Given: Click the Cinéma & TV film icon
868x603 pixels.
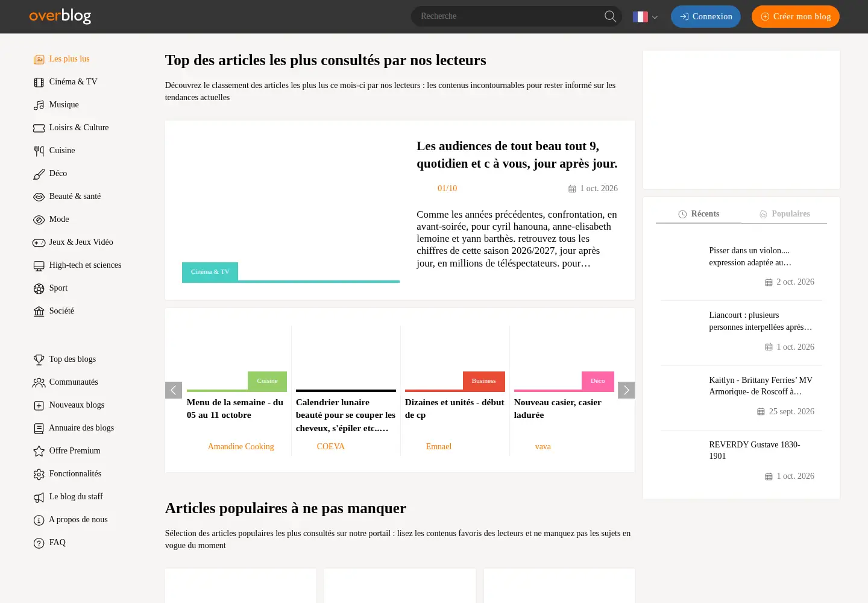Looking at the screenshot, I should [39, 82].
